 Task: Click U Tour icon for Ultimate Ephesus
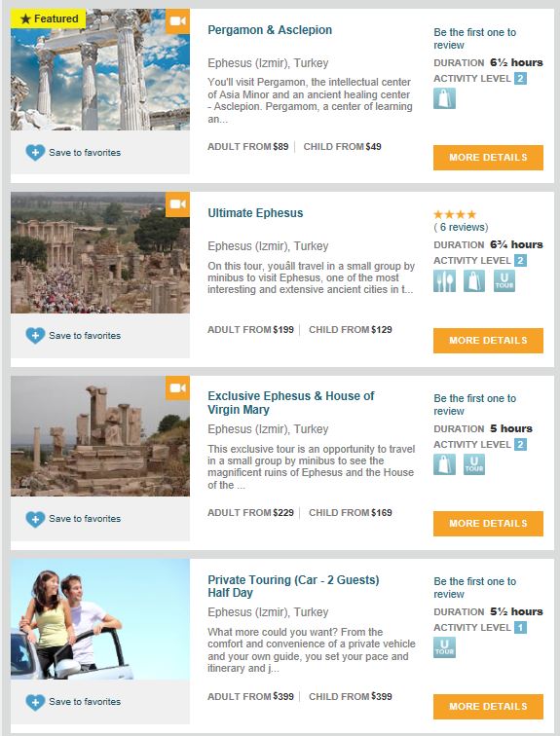504,280
